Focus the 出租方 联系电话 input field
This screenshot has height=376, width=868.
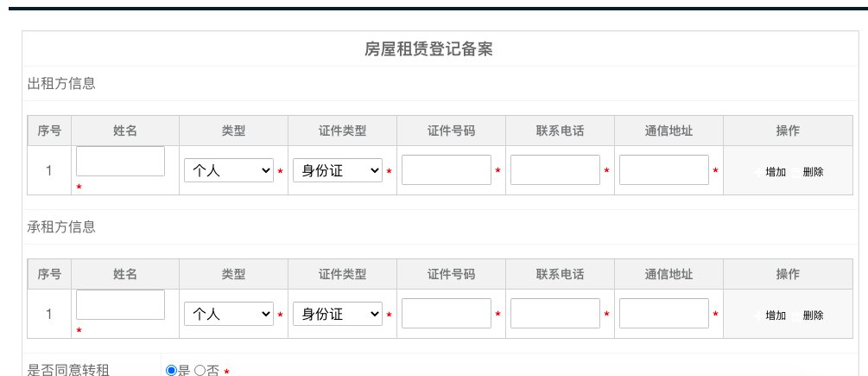[x=555, y=170]
